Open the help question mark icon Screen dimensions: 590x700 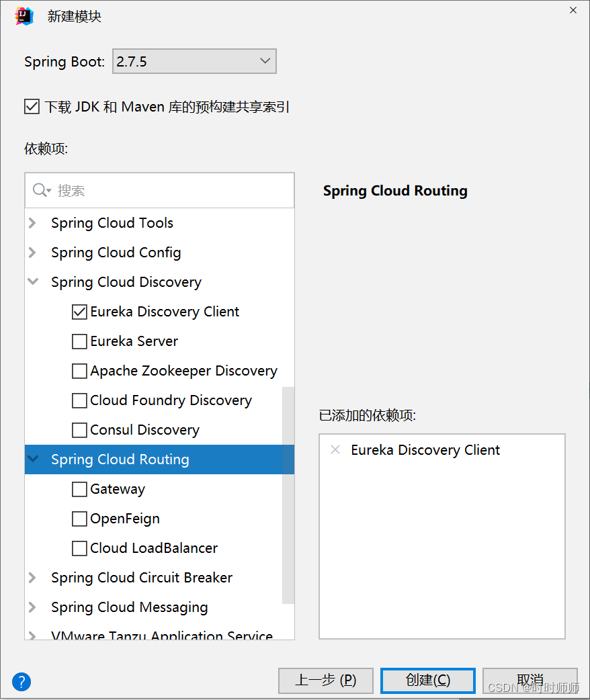[x=22, y=682]
